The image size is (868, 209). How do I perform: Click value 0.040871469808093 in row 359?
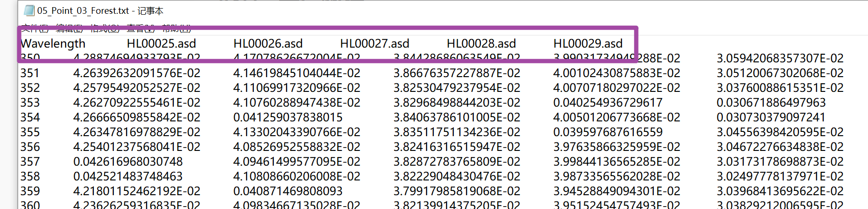[288, 191]
